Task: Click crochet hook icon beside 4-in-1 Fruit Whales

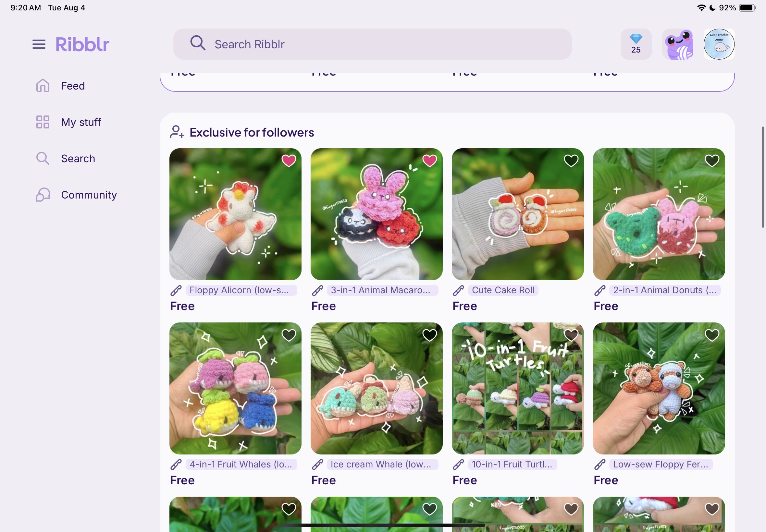Action: [176, 465]
